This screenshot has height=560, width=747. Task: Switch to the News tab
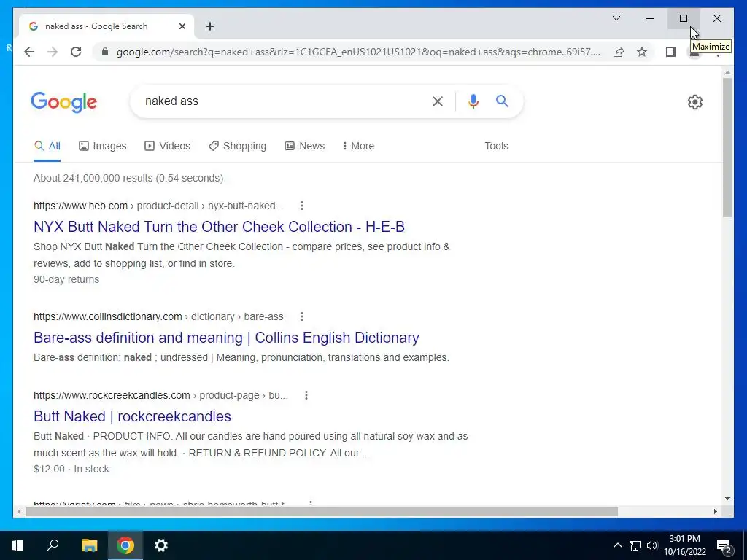click(x=304, y=146)
